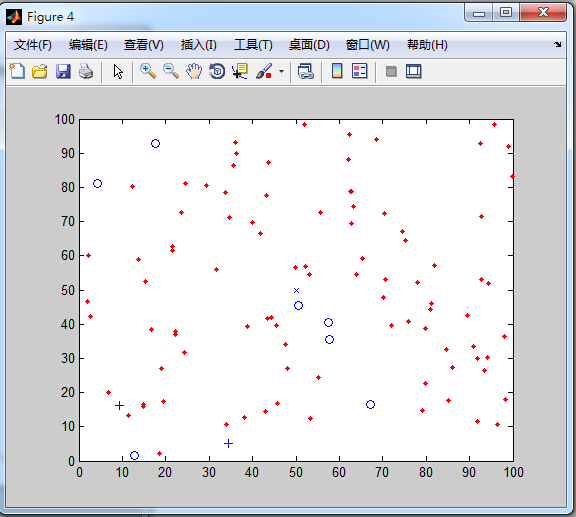Click the blue x marker at plot center
Viewport: 576px width, 517px height.
click(296, 290)
